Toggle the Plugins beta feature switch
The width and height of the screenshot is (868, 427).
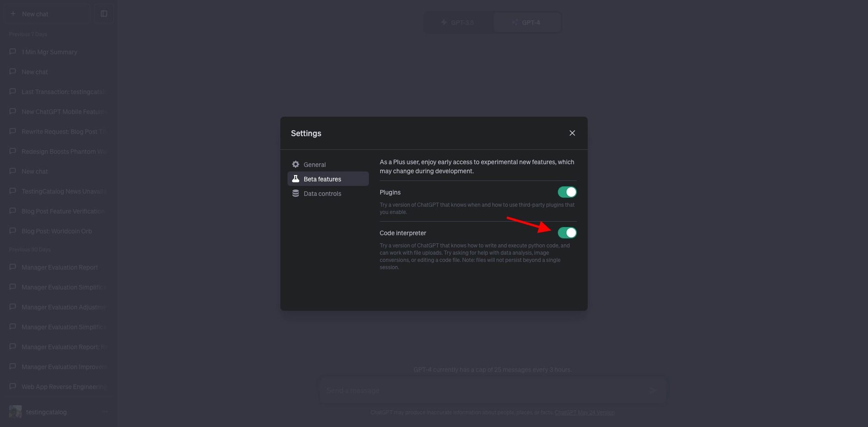pyautogui.click(x=567, y=192)
